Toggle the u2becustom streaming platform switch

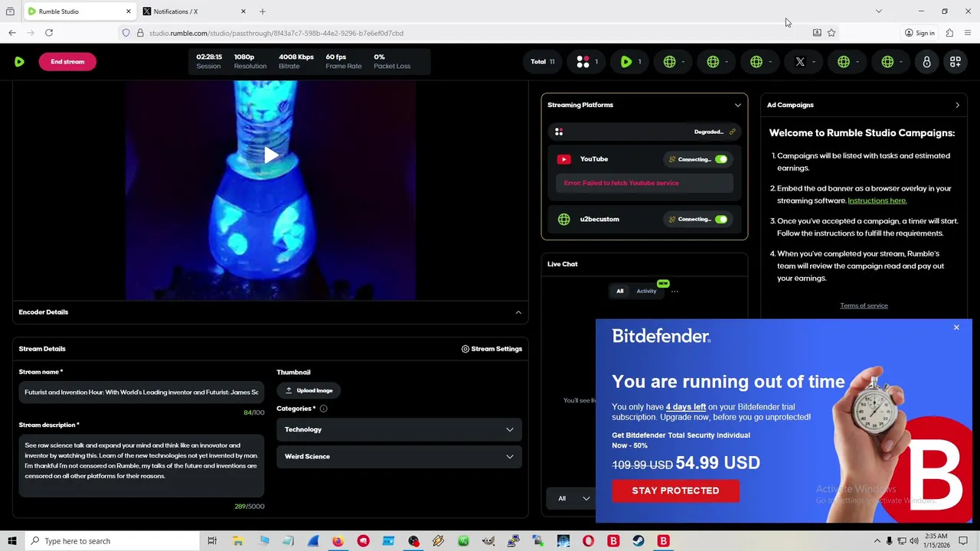721,220
